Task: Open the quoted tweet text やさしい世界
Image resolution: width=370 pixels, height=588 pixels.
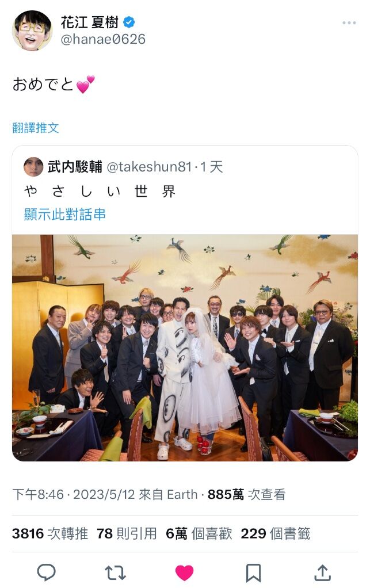Action: [x=100, y=192]
